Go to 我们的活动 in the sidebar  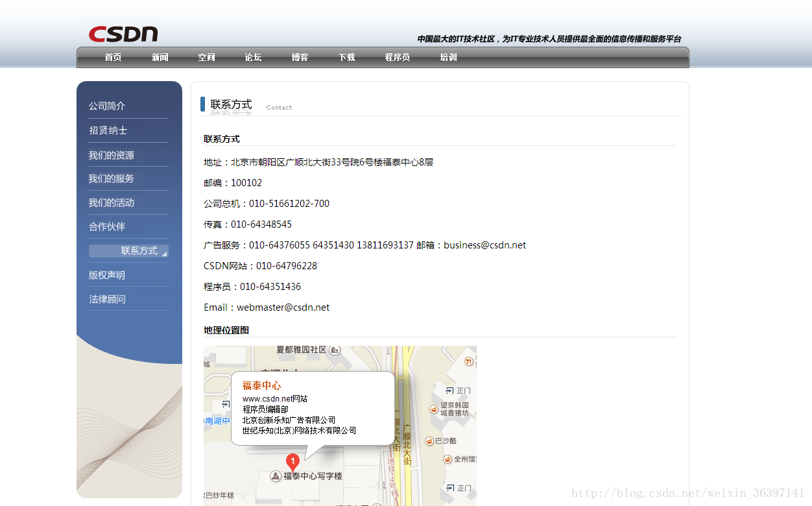tap(112, 202)
